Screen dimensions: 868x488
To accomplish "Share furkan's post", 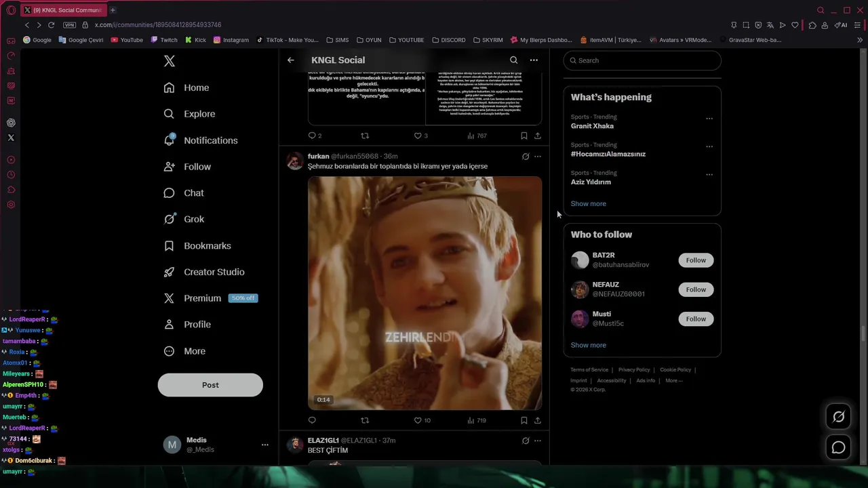I will pos(537,420).
